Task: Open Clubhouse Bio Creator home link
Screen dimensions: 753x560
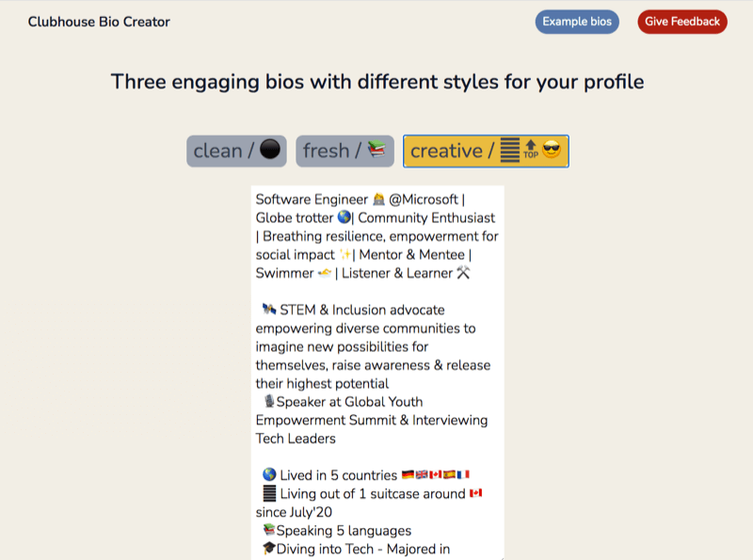Action: pos(99,22)
